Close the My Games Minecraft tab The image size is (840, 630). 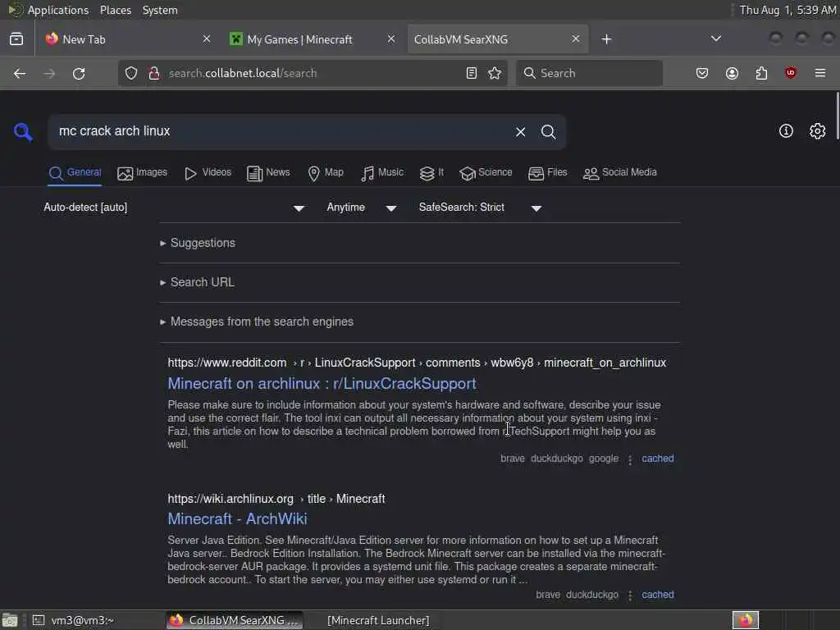(x=391, y=39)
